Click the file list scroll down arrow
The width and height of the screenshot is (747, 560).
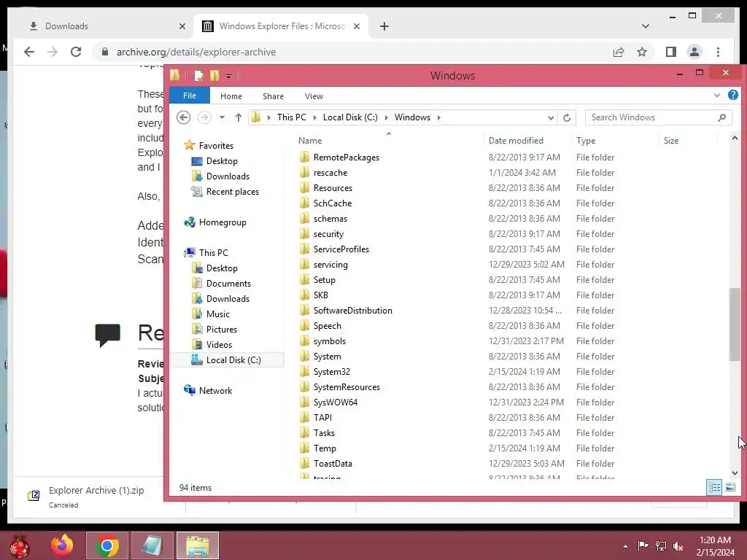[734, 472]
